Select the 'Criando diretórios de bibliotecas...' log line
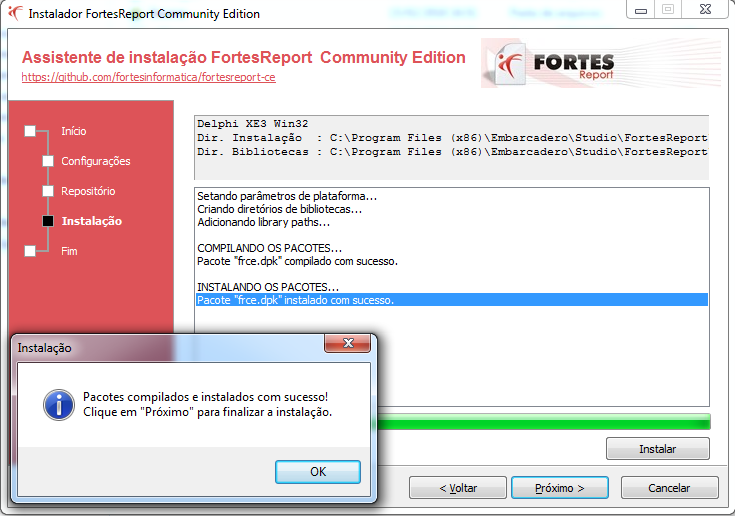The image size is (735, 516). pyautogui.click(x=279, y=209)
